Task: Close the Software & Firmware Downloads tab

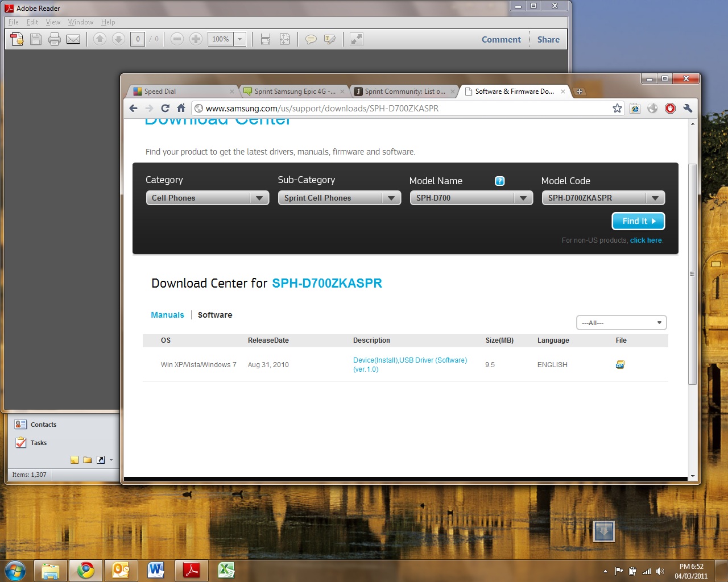Action: [x=563, y=92]
